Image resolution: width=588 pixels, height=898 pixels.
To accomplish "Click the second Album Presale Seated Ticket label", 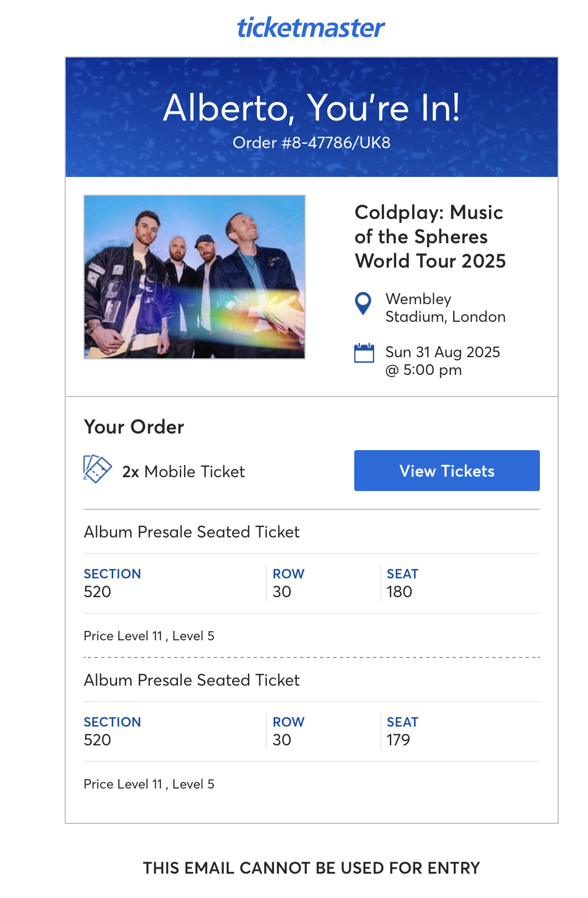I will click(x=192, y=680).
